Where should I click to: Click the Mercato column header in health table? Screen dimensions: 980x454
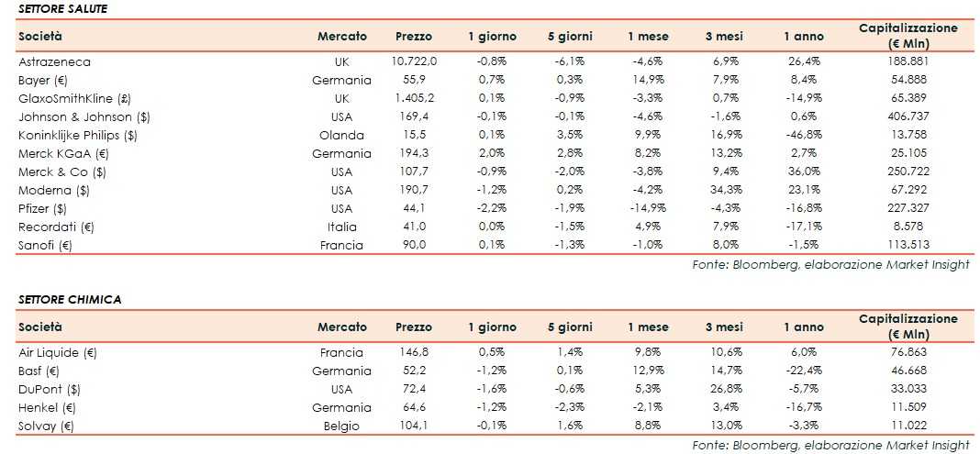(x=341, y=37)
